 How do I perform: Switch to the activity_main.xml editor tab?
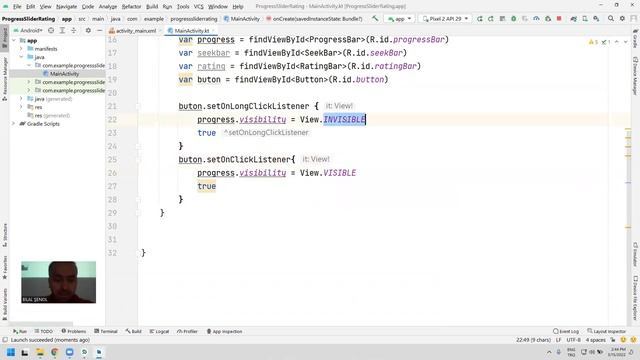136,31
